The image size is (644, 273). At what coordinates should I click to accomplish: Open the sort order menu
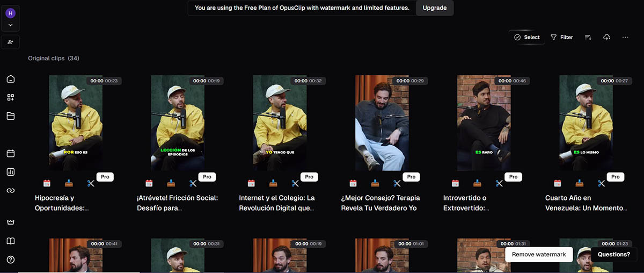coord(588,37)
